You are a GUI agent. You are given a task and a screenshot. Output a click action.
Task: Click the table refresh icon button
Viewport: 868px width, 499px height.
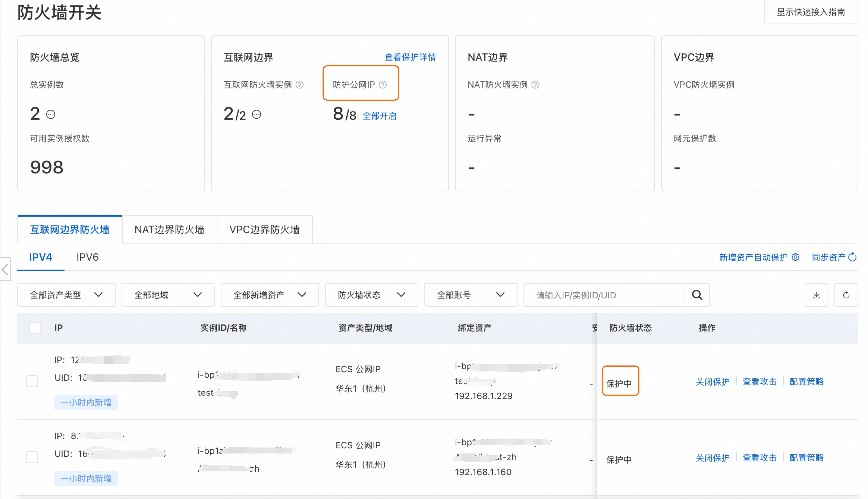846,295
